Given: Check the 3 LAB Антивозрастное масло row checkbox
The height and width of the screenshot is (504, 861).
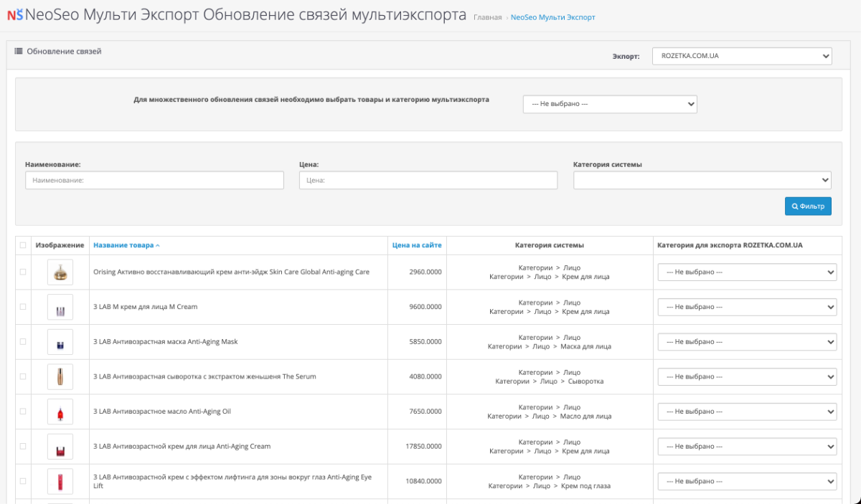Looking at the screenshot, I should pos(23,412).
